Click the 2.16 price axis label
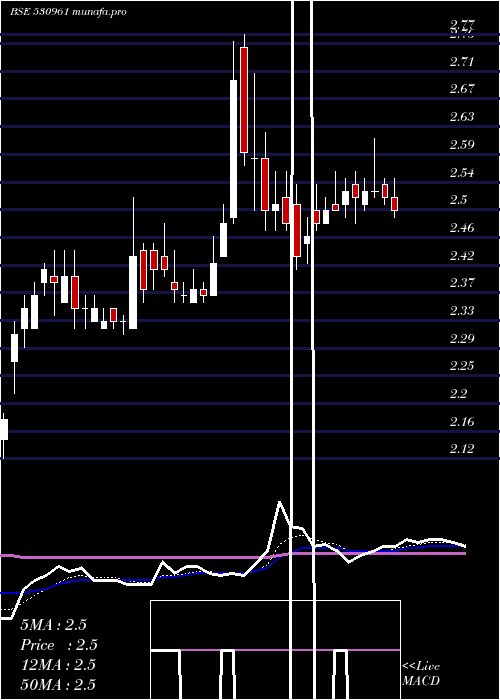 462,421
